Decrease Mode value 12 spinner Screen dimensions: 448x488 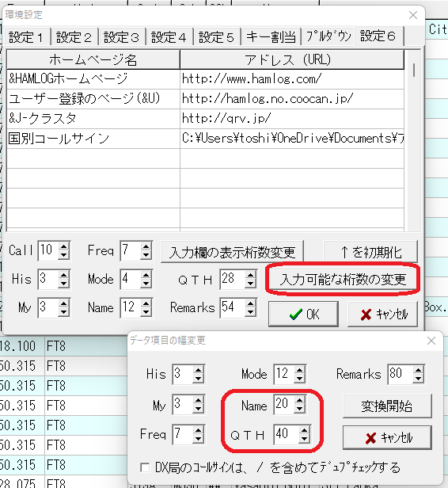tap(300, 378)
